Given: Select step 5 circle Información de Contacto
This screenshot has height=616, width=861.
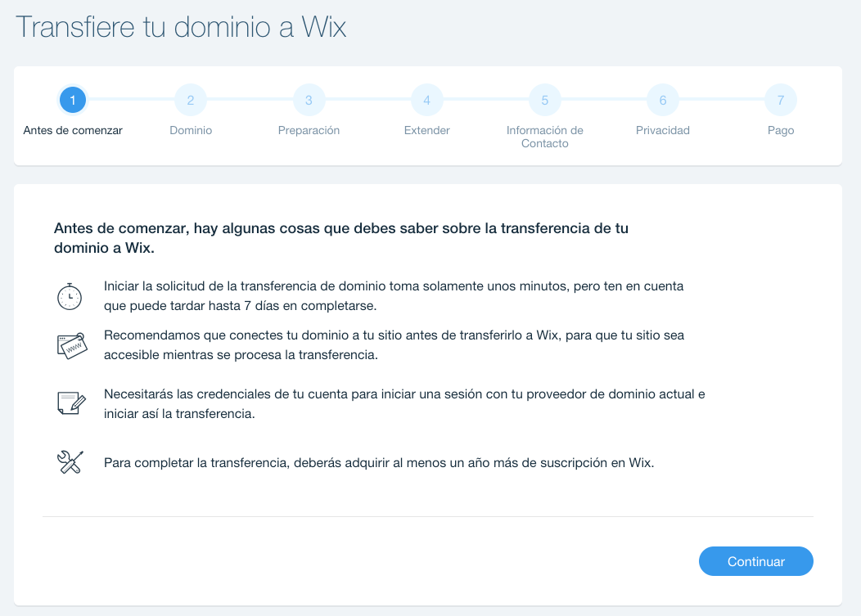Looking at the screenshot, I should point(545,100).
